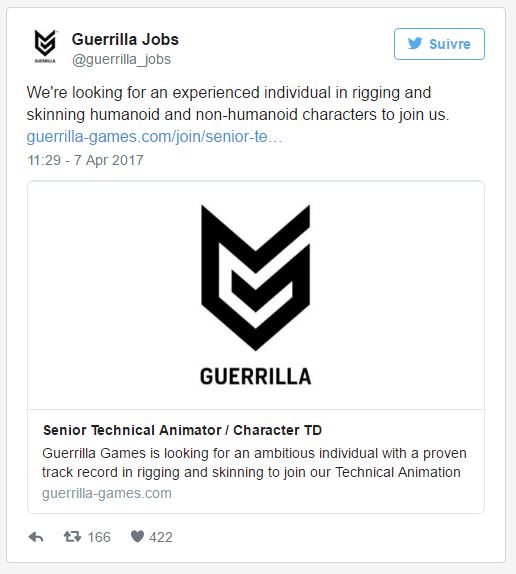516x574 pixels.
Task: Follow the account via the Suivre button
Action: click(x=439, y=44)
